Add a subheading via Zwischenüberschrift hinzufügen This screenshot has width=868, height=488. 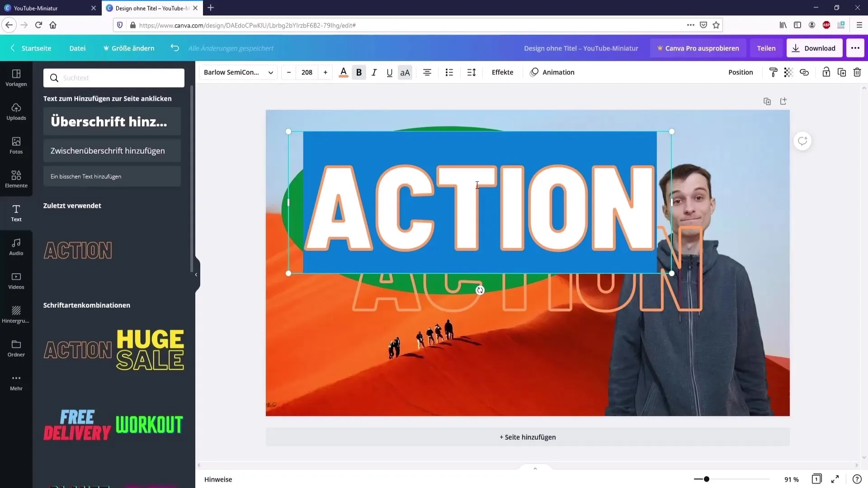click(112, 151)
